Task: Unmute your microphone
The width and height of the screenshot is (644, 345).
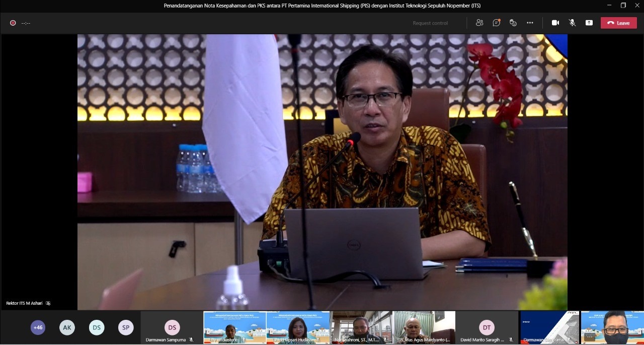Action: (572, 23)
